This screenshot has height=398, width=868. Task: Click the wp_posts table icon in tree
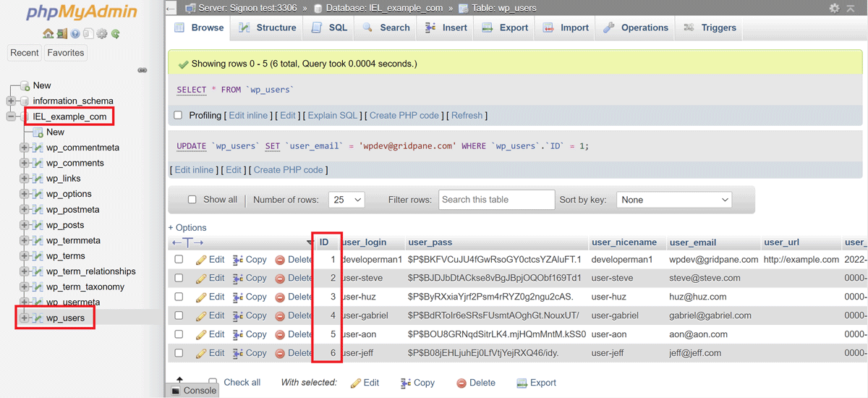tap(37, 225)
